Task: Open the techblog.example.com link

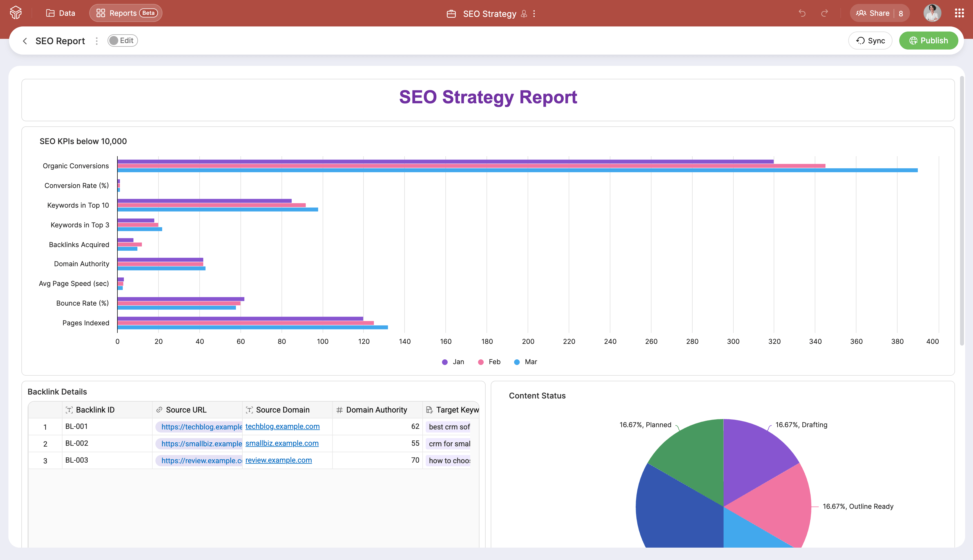Action: (x=282, y=427)
